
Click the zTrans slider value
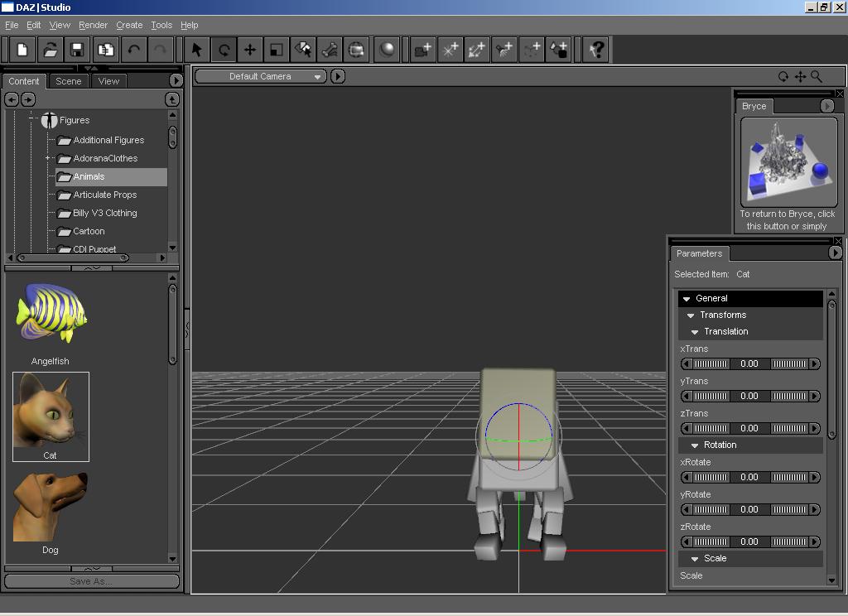pyautogui.click(x=749, y=428)
